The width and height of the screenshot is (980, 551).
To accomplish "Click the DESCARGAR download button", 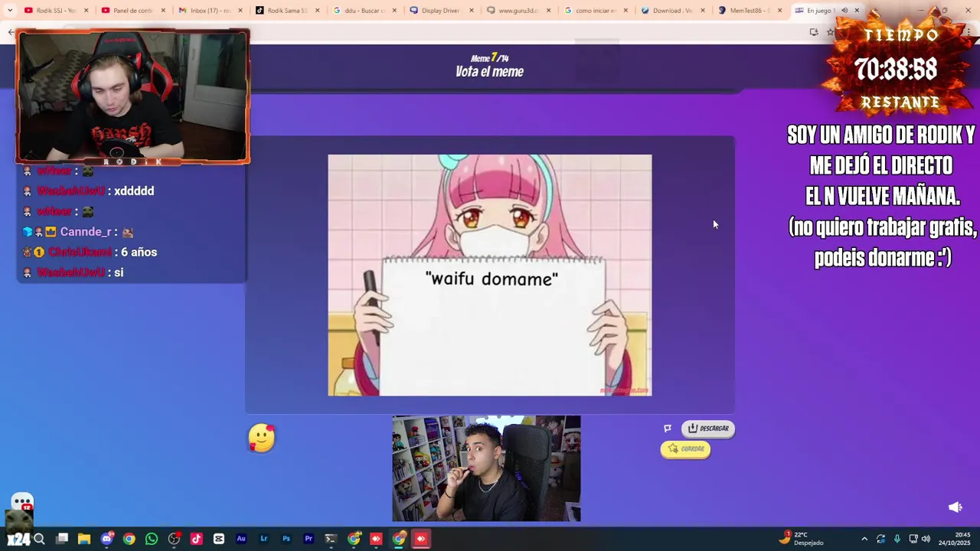I will point(708,429).
